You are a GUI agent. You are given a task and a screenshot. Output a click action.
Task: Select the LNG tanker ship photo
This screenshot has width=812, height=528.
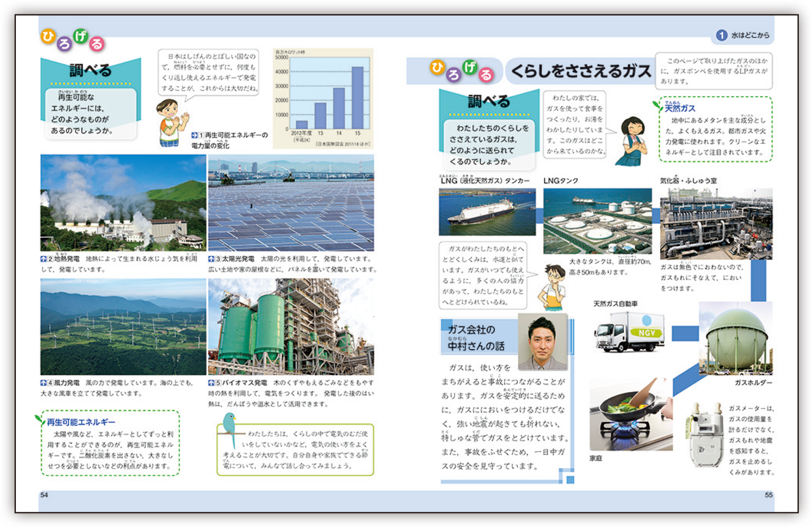pos(487,212)
